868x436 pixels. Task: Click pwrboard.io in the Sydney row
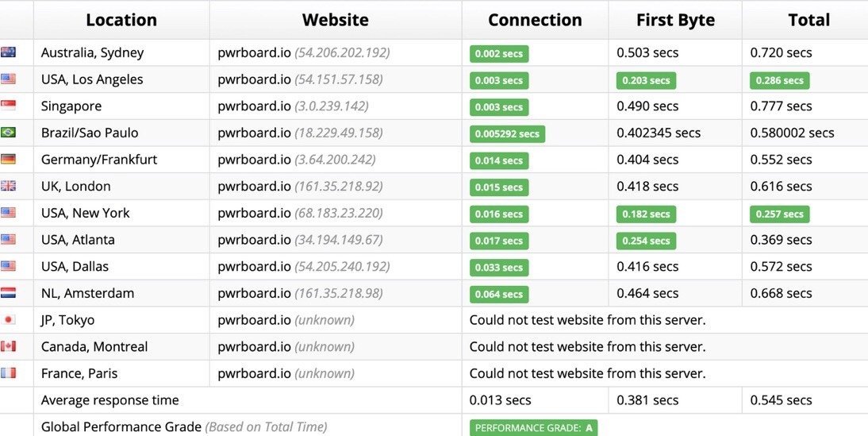point(254,52)
